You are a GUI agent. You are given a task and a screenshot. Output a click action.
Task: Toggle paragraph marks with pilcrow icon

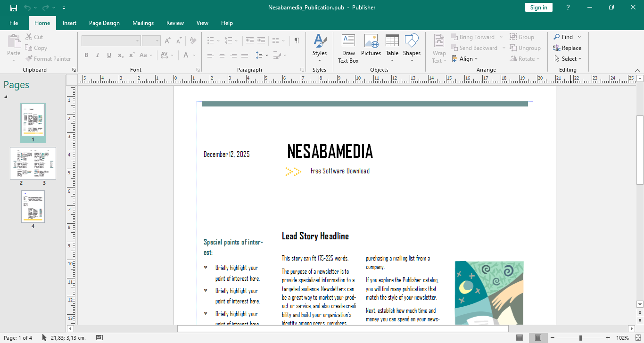[x=297, y=41]
